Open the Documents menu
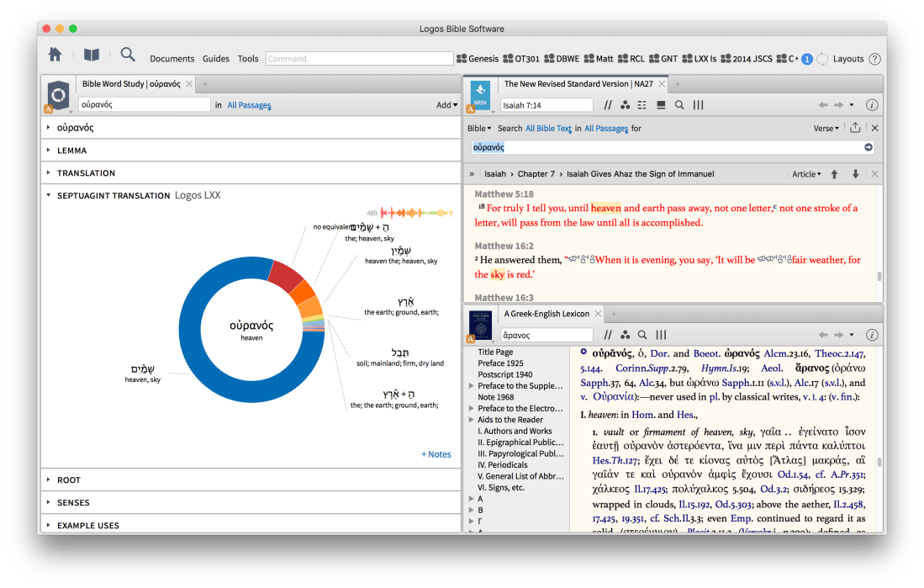 tap(172, 59)
